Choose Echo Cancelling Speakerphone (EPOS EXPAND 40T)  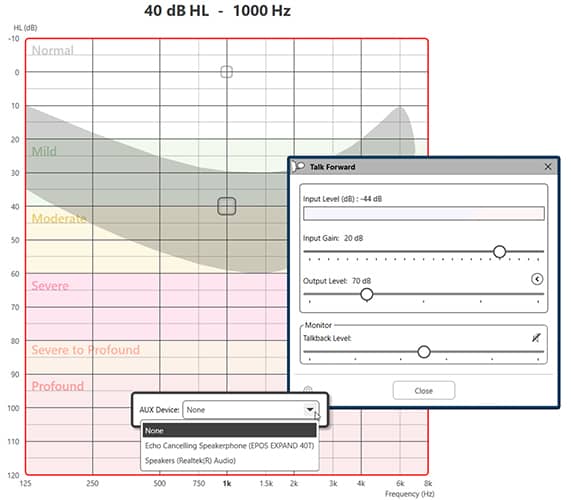click(229, 445)
